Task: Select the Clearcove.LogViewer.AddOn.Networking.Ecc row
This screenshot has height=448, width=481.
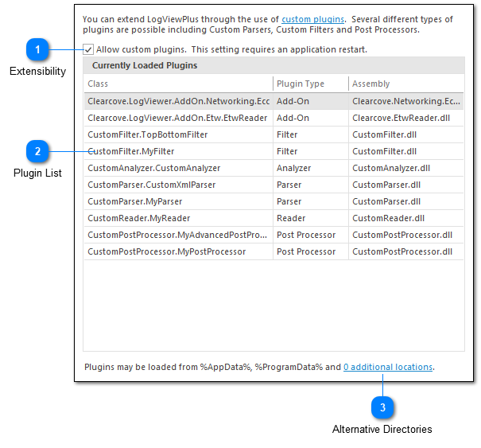Action: pyautogui.click(x=273, y=101)
